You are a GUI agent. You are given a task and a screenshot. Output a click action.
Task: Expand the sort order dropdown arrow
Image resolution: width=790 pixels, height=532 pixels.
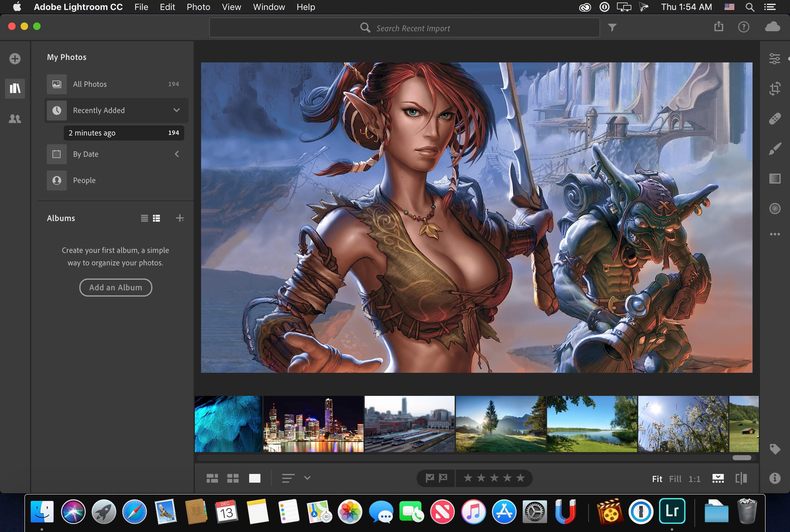click(308, 478)
